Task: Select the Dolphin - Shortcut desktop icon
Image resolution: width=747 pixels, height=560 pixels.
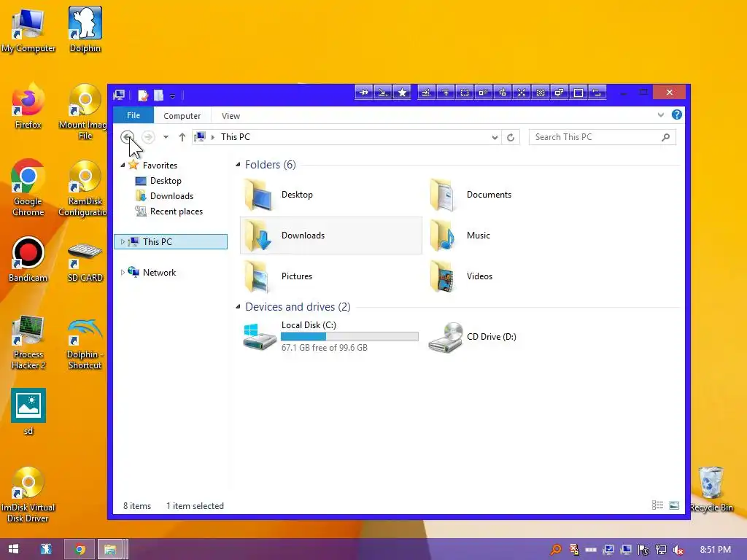Action: [x=85, y=343]
